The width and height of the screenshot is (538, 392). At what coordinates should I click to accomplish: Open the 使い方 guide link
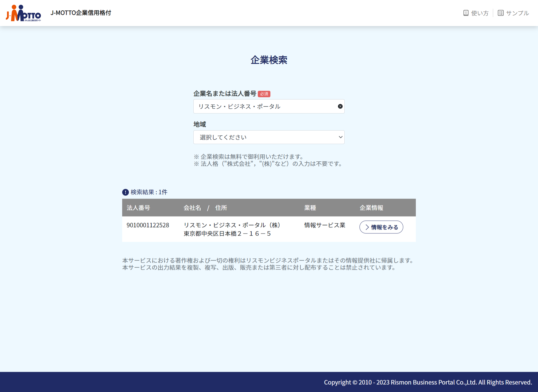[x=476, y=13]
